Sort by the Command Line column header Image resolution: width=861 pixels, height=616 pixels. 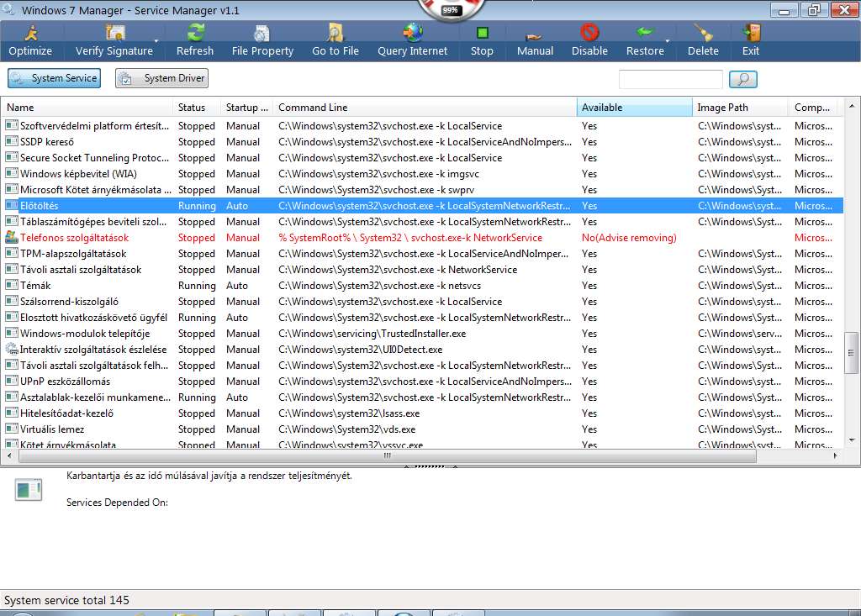(x=425, y=108)
